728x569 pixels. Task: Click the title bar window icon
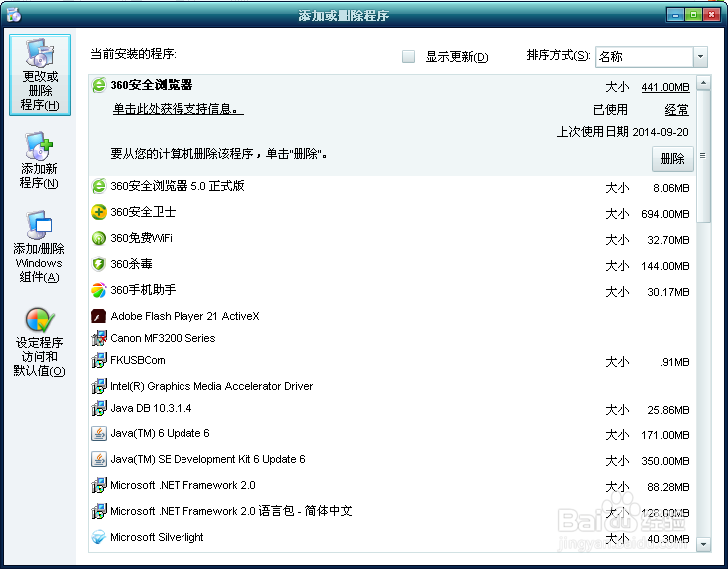(14, 15)
